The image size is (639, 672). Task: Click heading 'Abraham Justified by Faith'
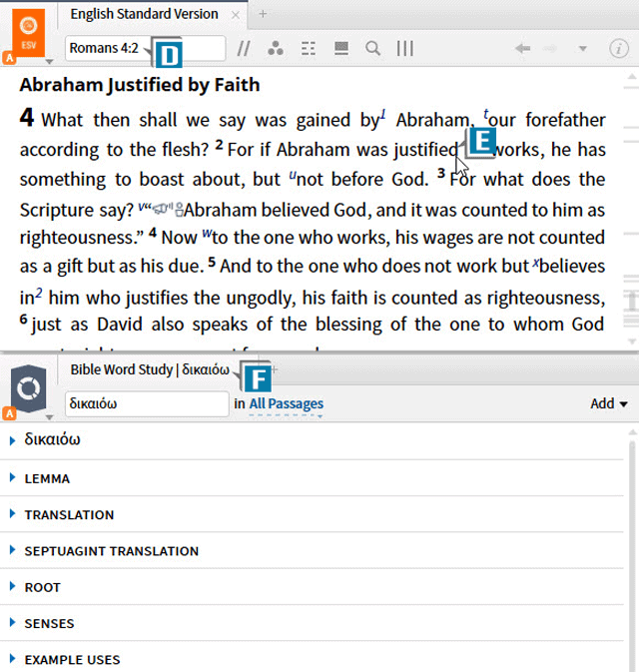click(x=140, y=85)
